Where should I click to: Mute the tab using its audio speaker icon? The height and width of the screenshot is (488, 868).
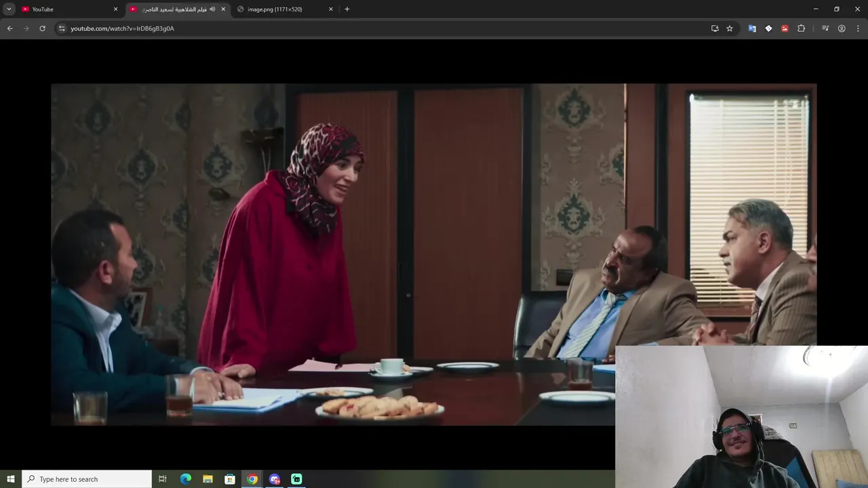click(x=212, y=9)
